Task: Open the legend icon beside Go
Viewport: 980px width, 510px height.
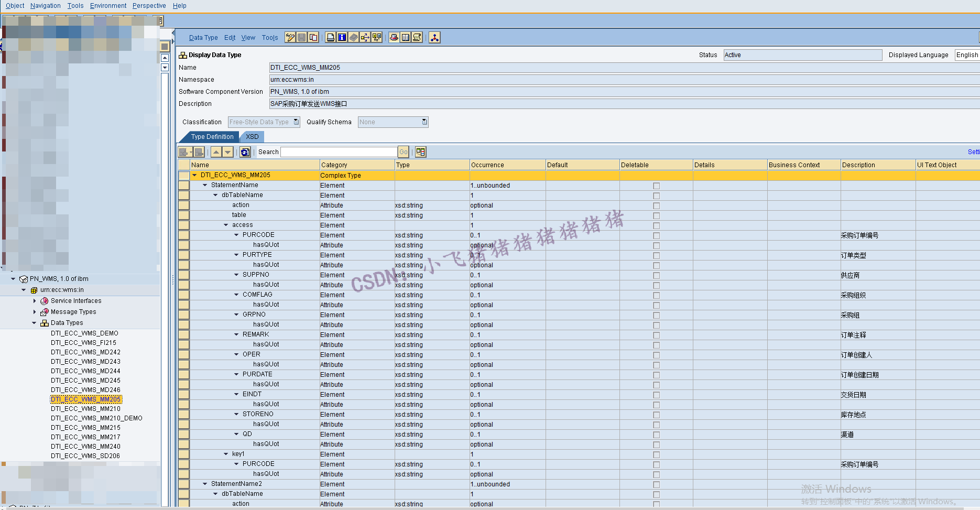Action: click(420, 152)
